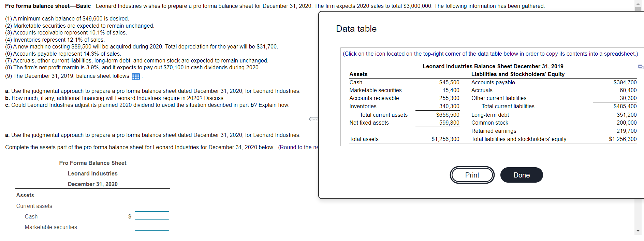
Task: Select Retained earnings value 219,700
Action: click(x=627, y=131)
